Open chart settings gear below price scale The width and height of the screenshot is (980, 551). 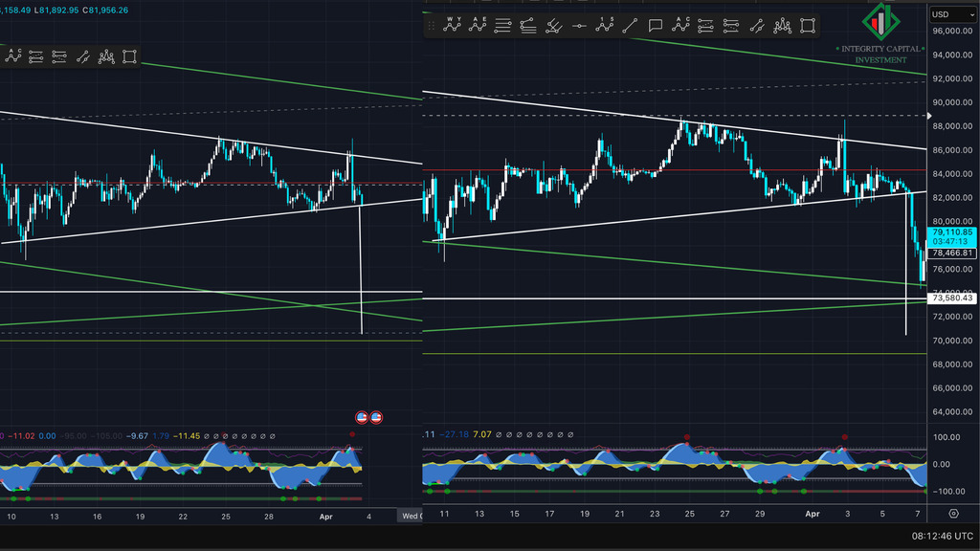953,514
